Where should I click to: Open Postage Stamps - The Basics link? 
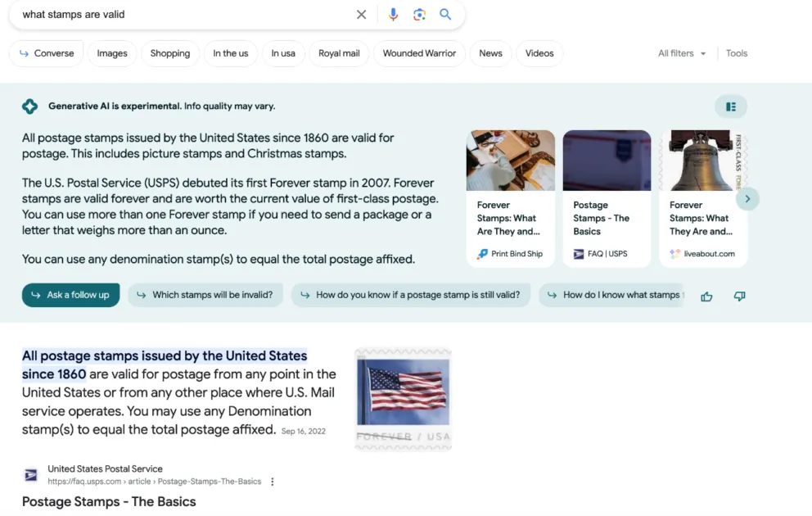pyautogui.click(x=109, y=501)
